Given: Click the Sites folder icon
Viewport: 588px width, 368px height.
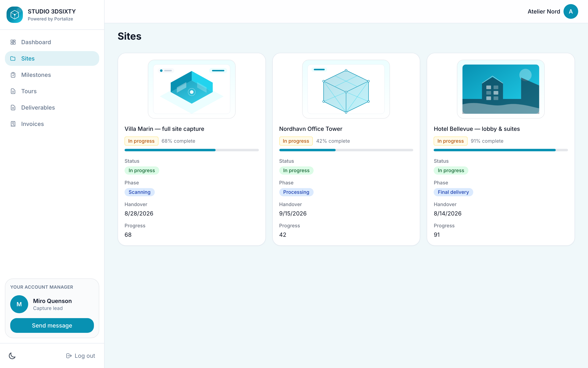Looking at the screenshot, I should pos(13,58).
